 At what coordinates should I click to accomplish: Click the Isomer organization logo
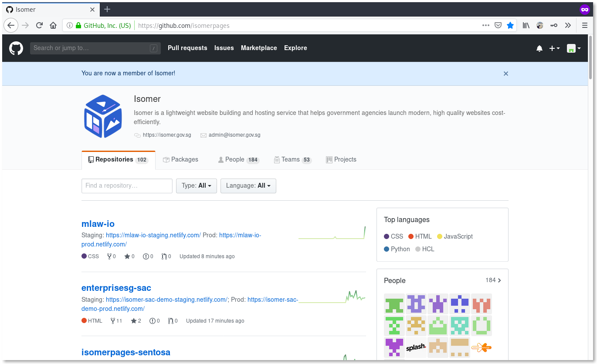[102, 116]
